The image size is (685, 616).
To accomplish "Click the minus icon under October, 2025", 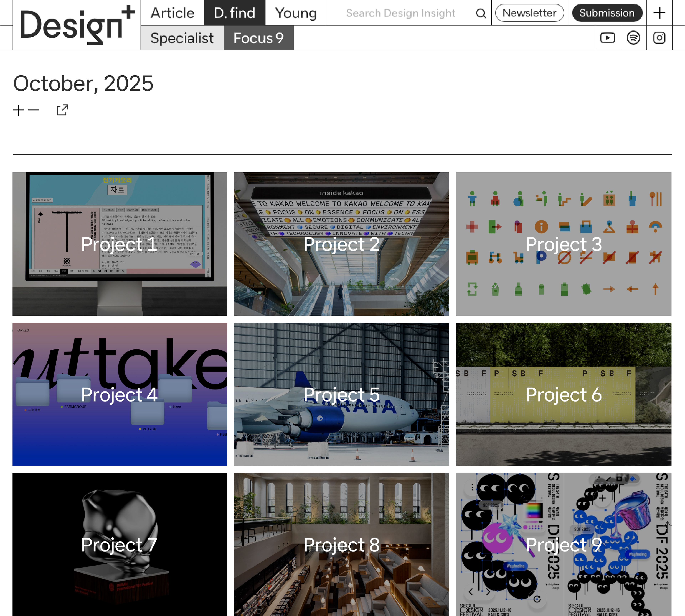I will [34, 110].
